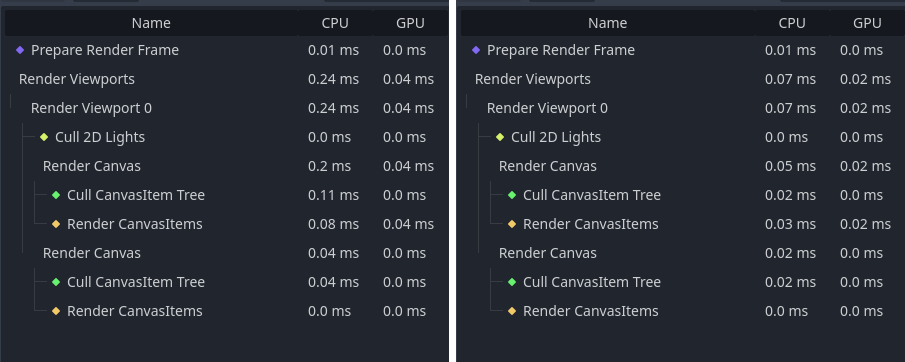The width and height of the screenshot is (905, 362).
Task: Click purple diamond beside left Prepare Render Frame
Action: click(20, 50)
